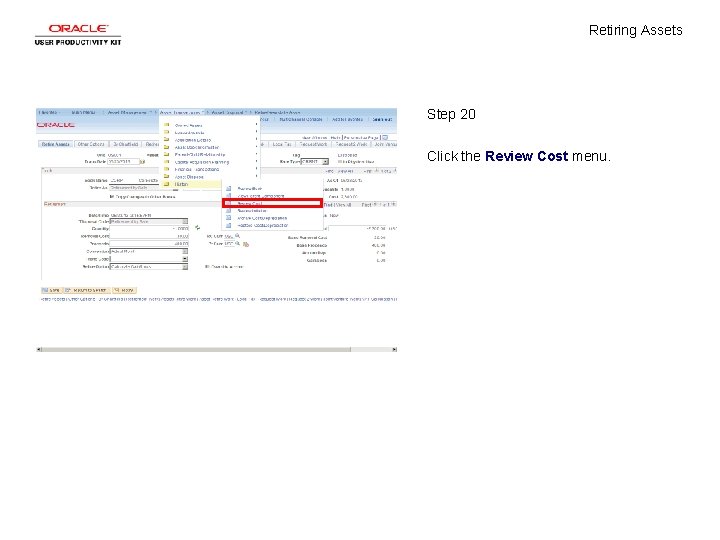Click the Review Book page icon in submenu

[228, 188]
